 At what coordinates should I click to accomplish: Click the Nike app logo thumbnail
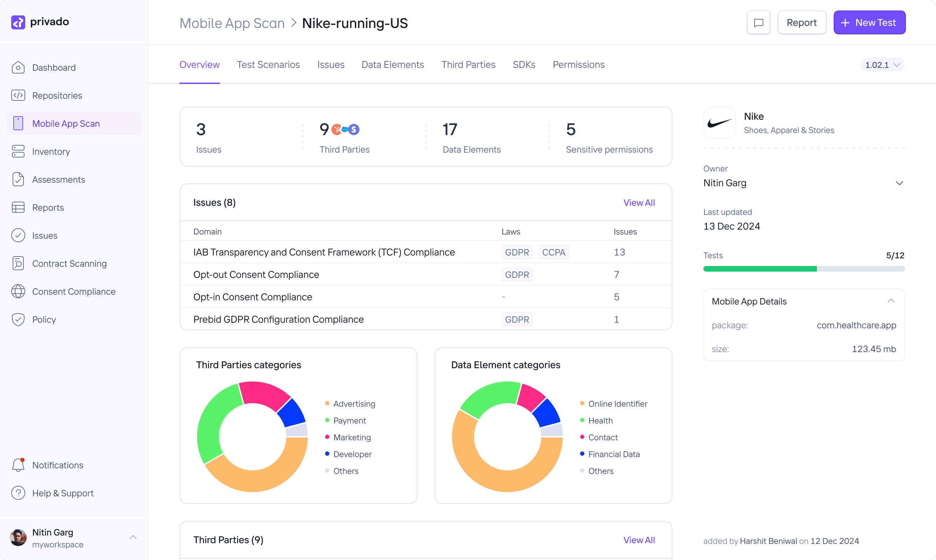coord(719,123)
